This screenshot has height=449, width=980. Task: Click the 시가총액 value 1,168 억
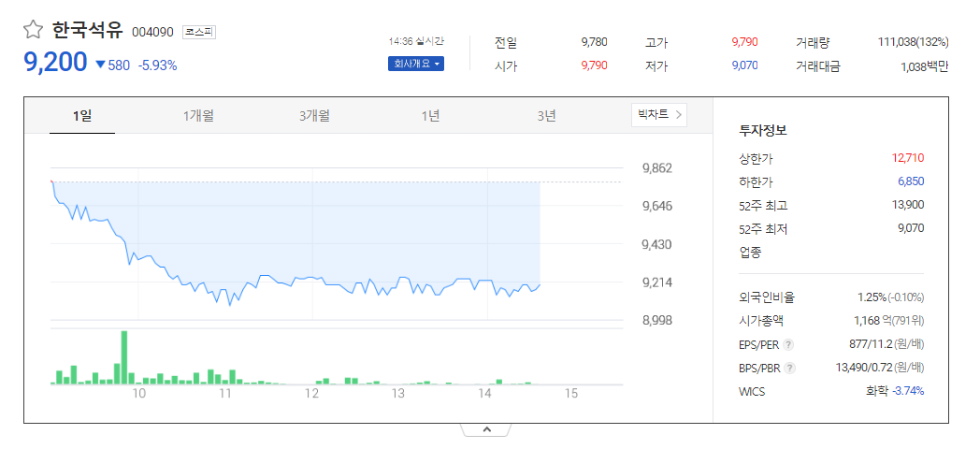click(x=871, y=321)
